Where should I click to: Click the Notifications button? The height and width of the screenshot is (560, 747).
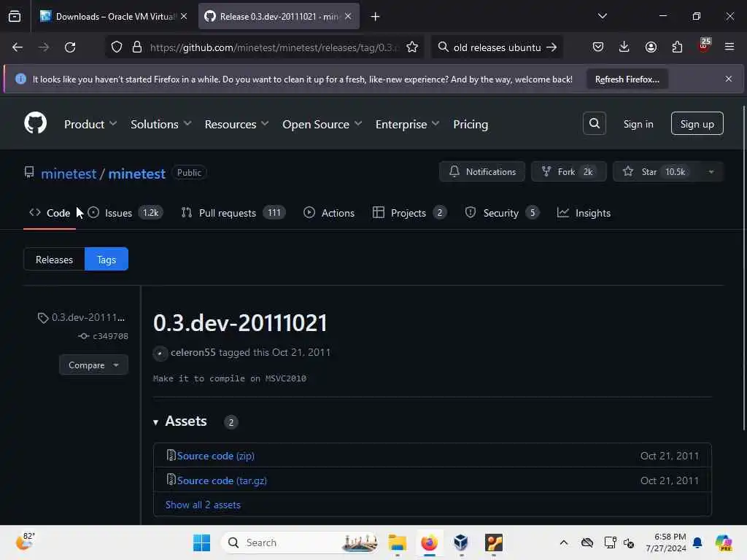click(482, 172)
